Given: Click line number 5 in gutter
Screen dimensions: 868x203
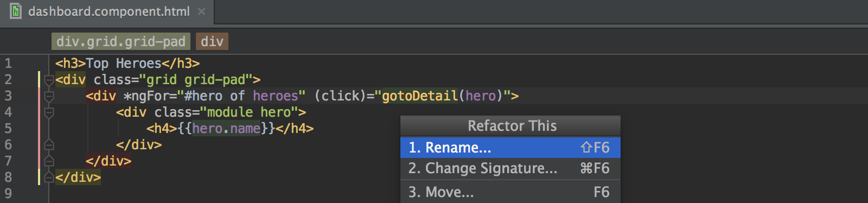Looking at the screenshot, I should 8,129.
